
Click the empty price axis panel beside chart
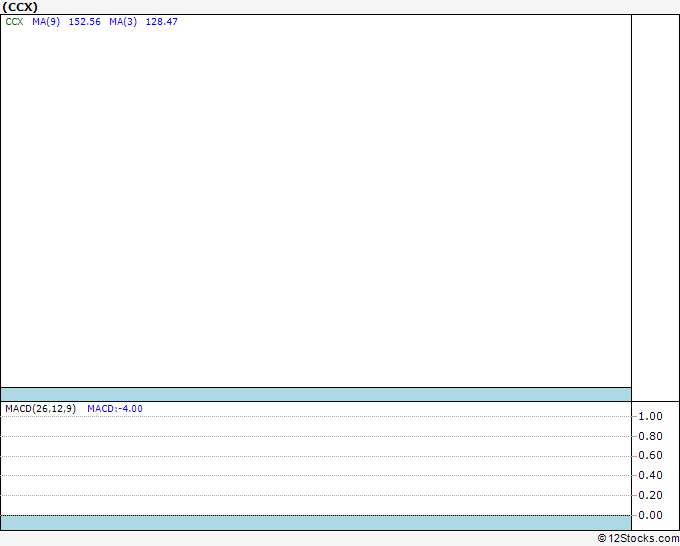(x=655, y=208)
